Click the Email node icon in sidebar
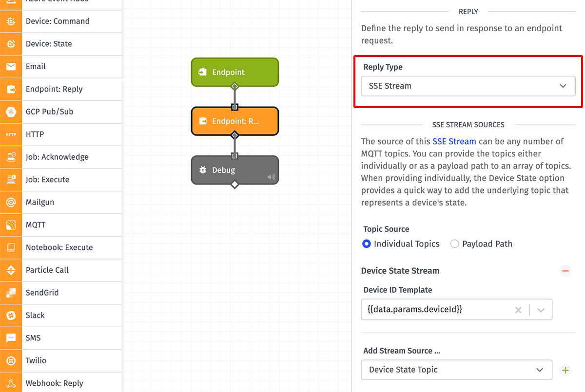585x392 pixels. [x=10, y=66]
